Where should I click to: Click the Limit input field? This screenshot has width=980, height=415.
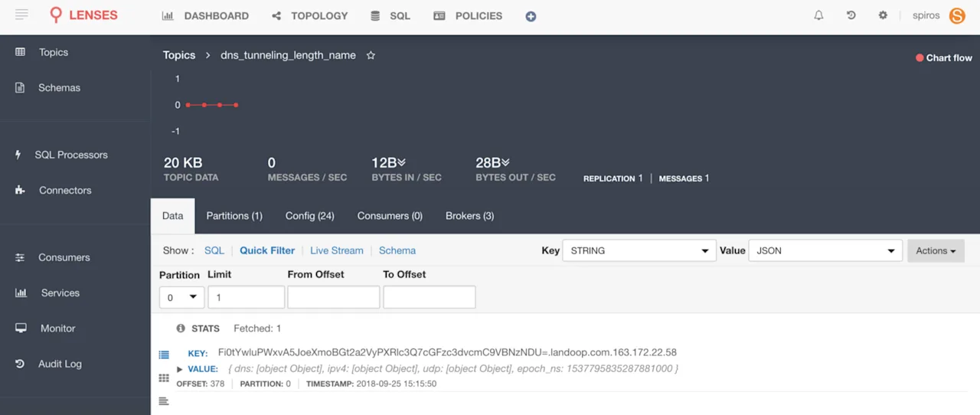click(x=246, y=297)
